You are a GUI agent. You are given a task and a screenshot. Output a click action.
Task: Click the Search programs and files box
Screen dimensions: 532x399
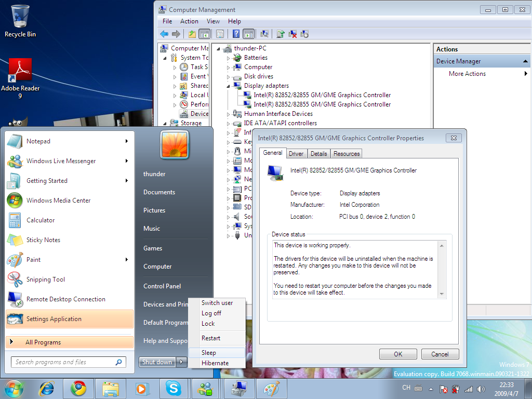pyautogui.click(x=69, y=362)
